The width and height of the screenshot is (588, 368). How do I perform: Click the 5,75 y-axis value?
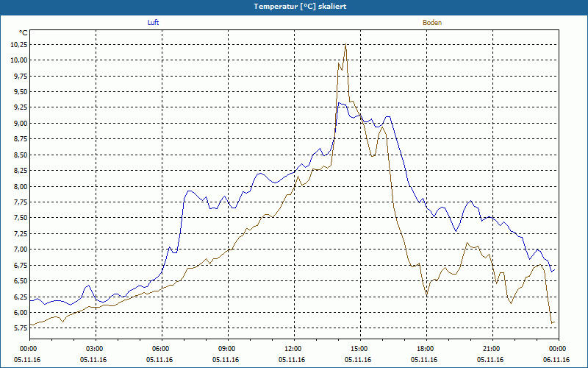pyautogui.click(x=21, y=328)
